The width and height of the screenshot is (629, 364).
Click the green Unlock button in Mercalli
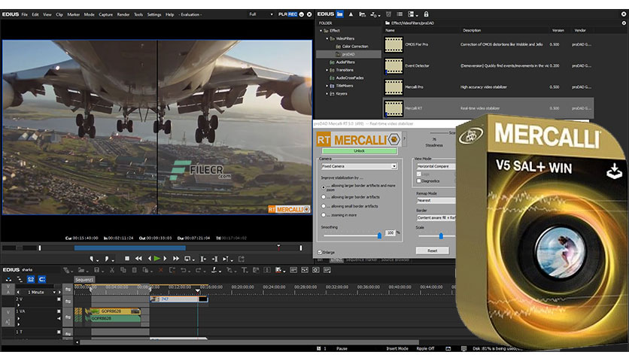pyautogui.click(x=359, y=151)
